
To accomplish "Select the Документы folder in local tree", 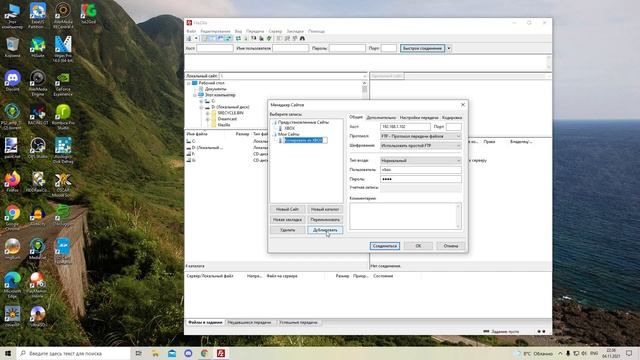I will tap(215, 89).
